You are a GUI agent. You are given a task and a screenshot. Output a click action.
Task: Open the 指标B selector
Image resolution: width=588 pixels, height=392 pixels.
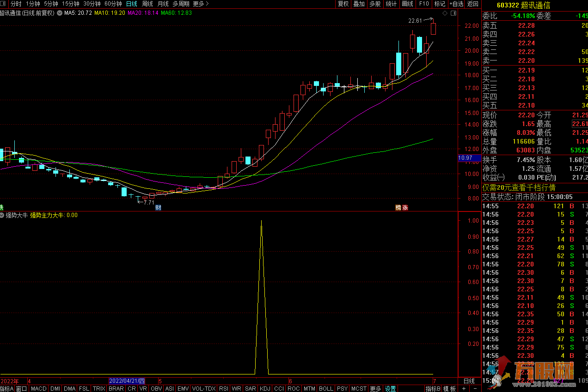(x=433, y=389)
